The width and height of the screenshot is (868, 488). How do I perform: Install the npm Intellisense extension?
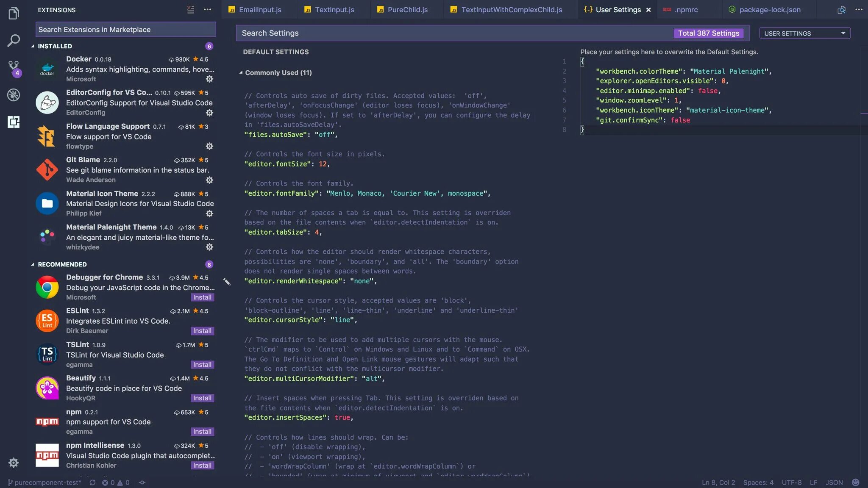tap(202, 466)
